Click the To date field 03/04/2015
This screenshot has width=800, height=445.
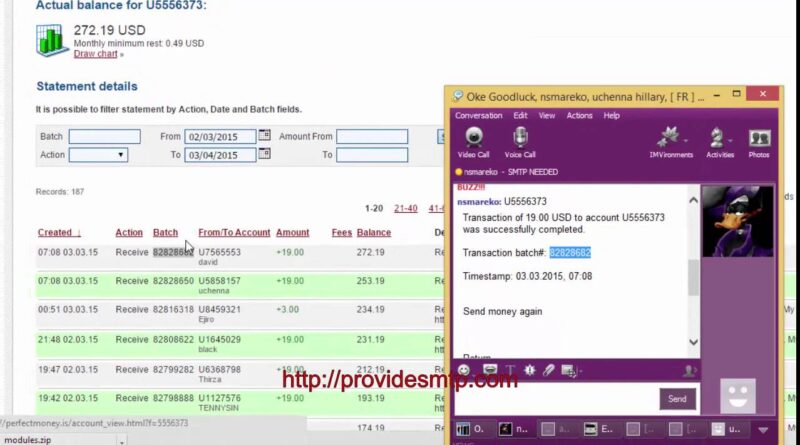click(220, 155)
